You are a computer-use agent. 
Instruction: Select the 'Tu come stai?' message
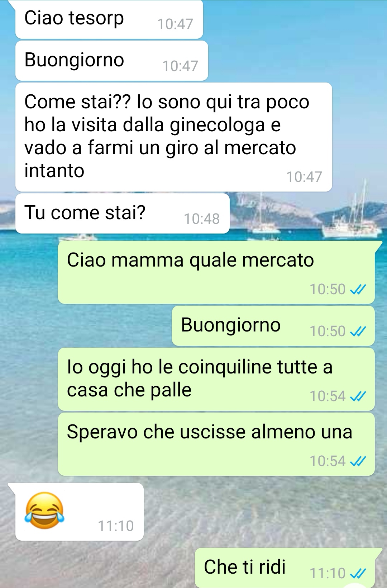[x=123, y=213]
